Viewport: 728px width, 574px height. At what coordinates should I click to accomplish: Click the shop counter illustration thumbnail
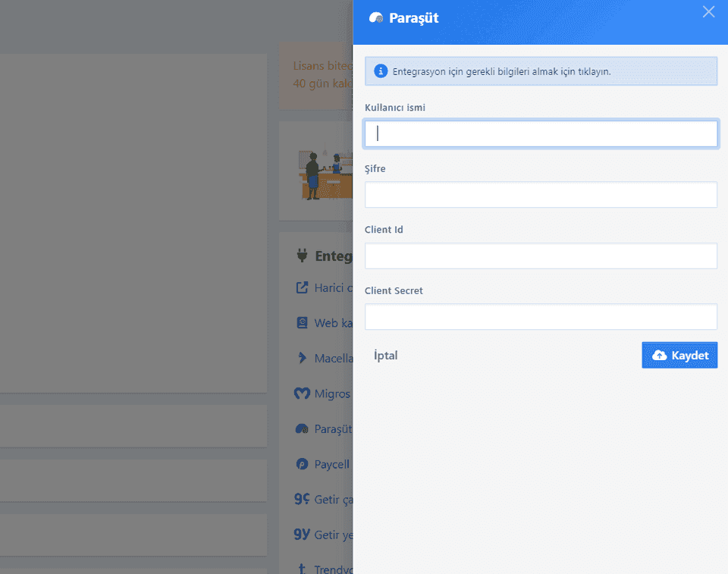(x=325, y=172)
